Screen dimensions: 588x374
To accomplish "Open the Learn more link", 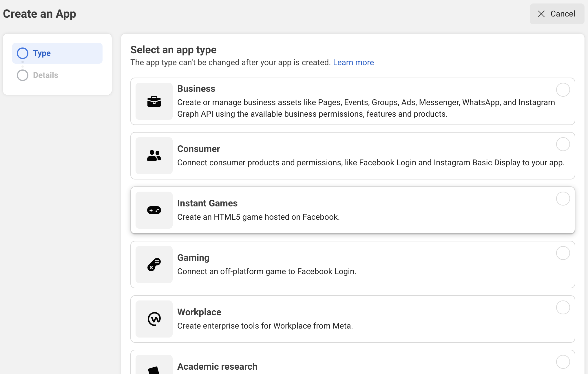I will [353, 63].
